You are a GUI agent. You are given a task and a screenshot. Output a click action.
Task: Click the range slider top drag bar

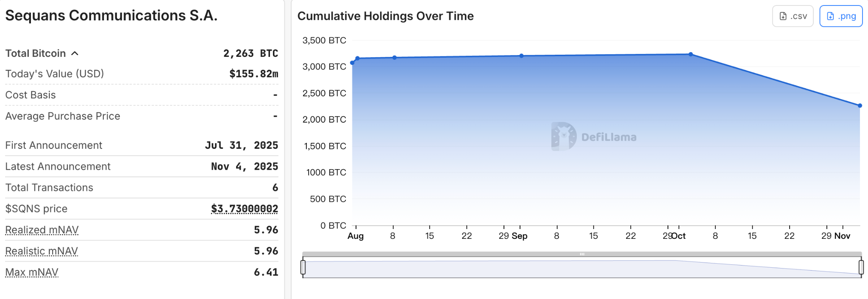coord(582,254)
